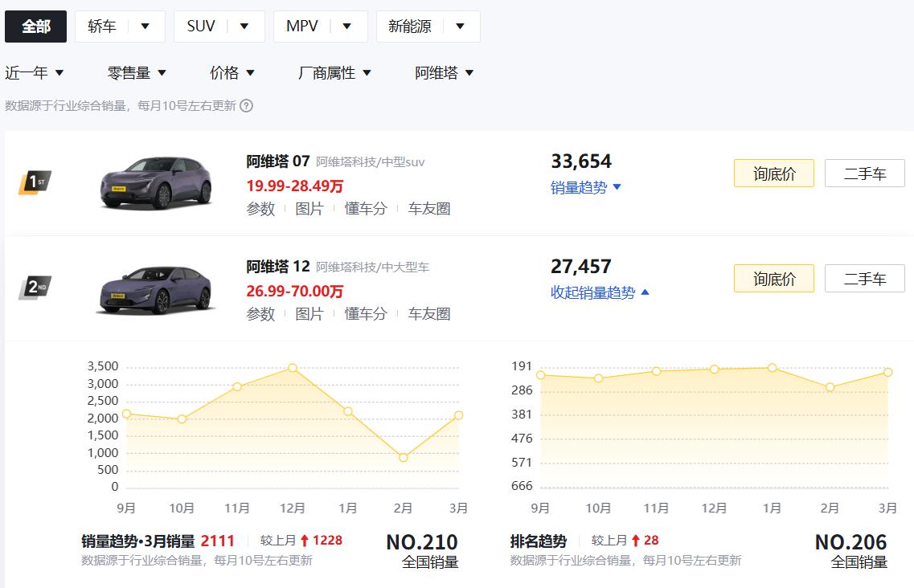Click the 1月 point on ranking chart

(x=773, y=368)
